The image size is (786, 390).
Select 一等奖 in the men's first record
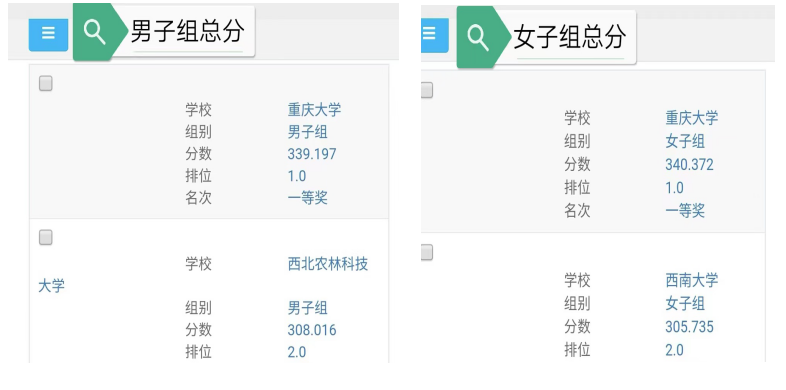click(x=308, y=198)
